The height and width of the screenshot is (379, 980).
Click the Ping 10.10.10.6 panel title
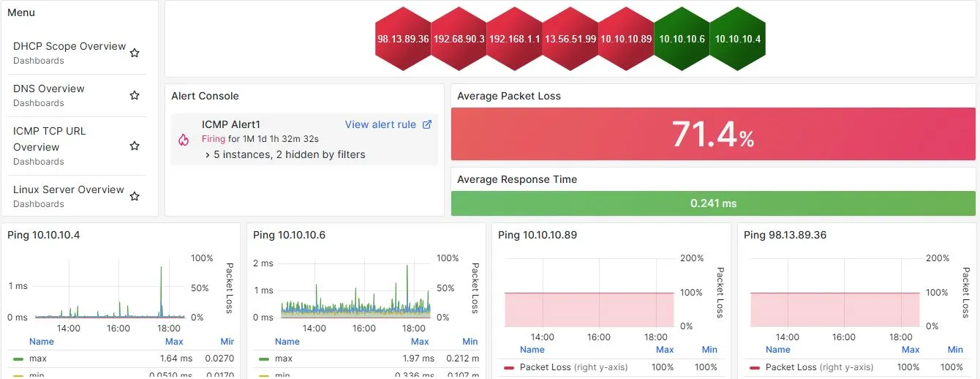290,235
